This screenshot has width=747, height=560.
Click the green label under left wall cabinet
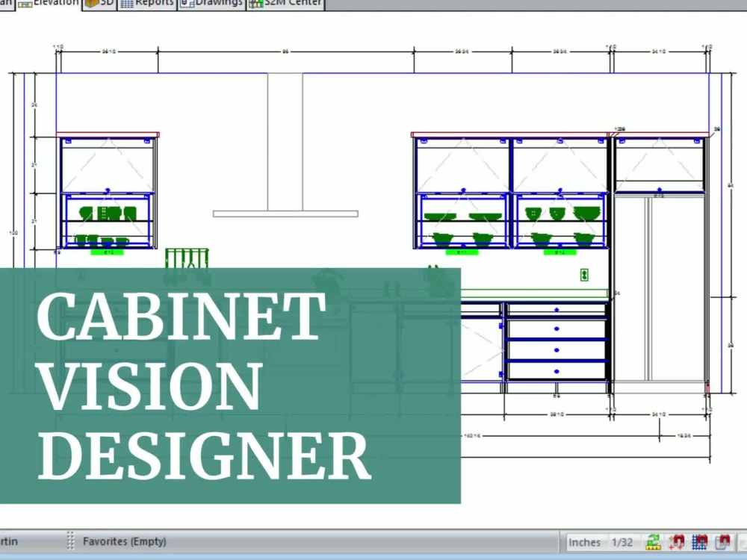point(108,252)
